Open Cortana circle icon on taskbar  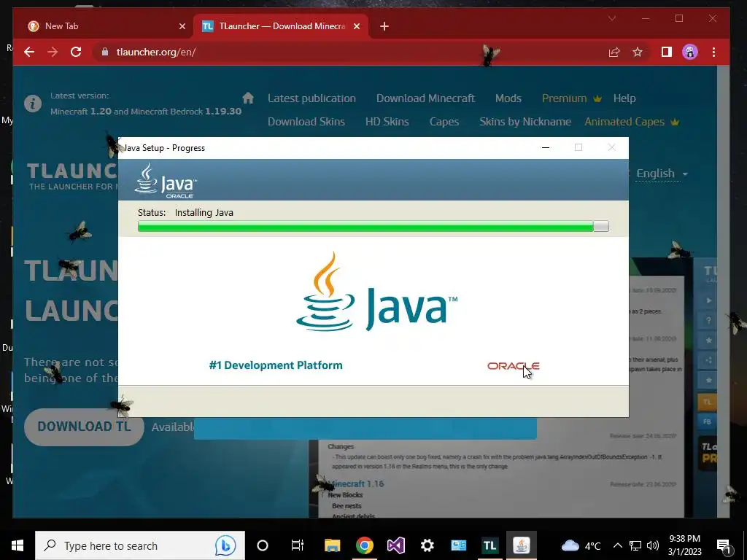click(263, 545)
